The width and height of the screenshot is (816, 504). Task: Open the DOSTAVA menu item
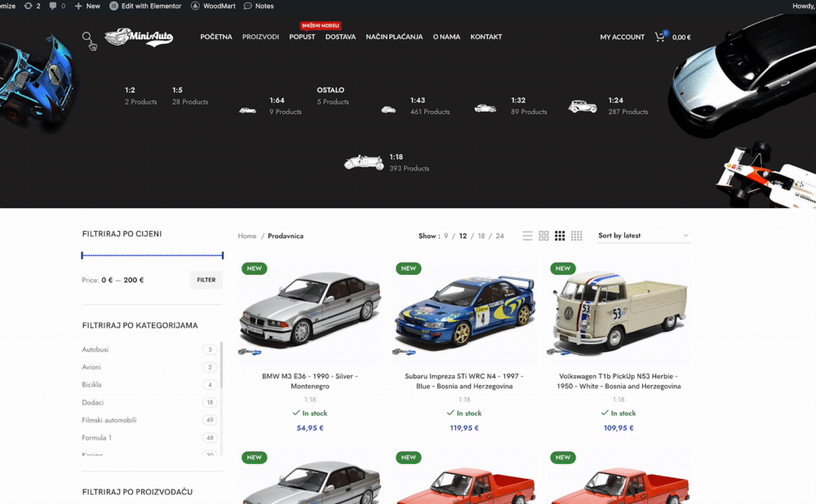(340, 37)
